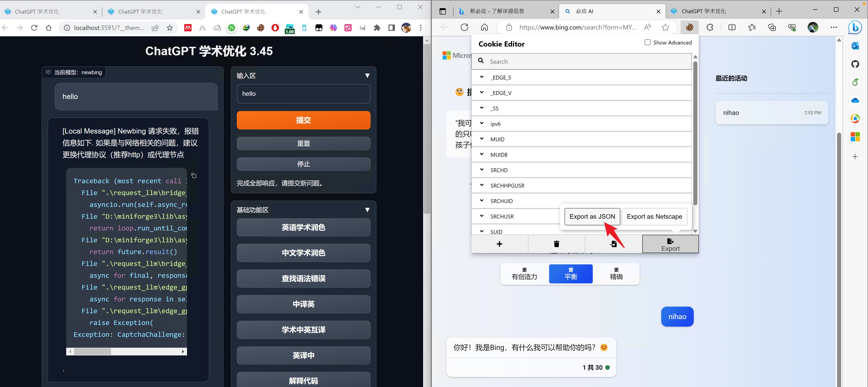Open the Aria2 download extension
Viewport: 868px width, 387px height.
pos(217,28)
